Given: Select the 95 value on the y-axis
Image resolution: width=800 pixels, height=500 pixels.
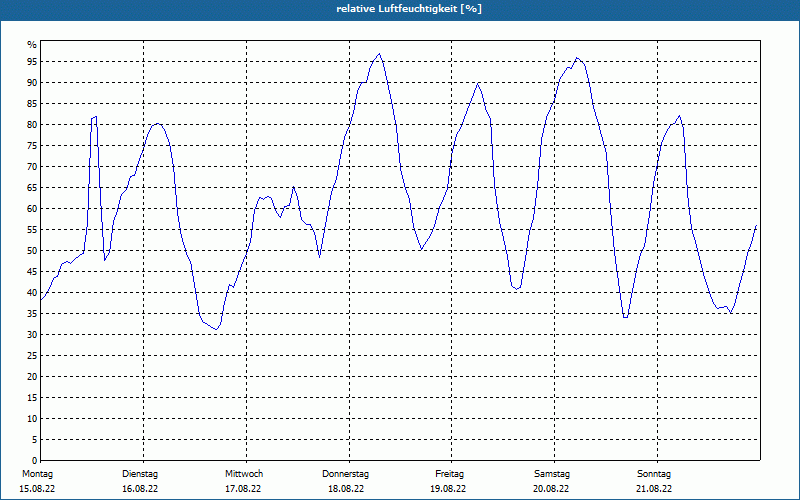Looking at the screenshot, I should point(32,62).
